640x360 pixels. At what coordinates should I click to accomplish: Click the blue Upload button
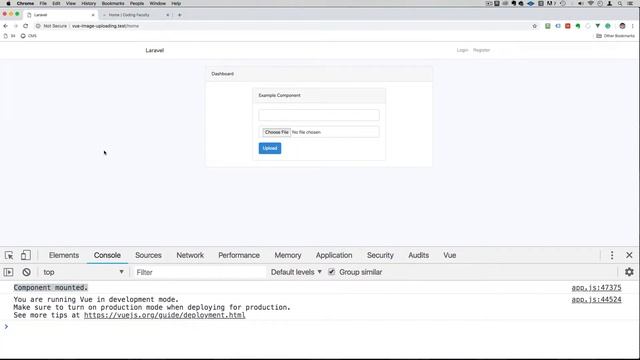(270, 148)
